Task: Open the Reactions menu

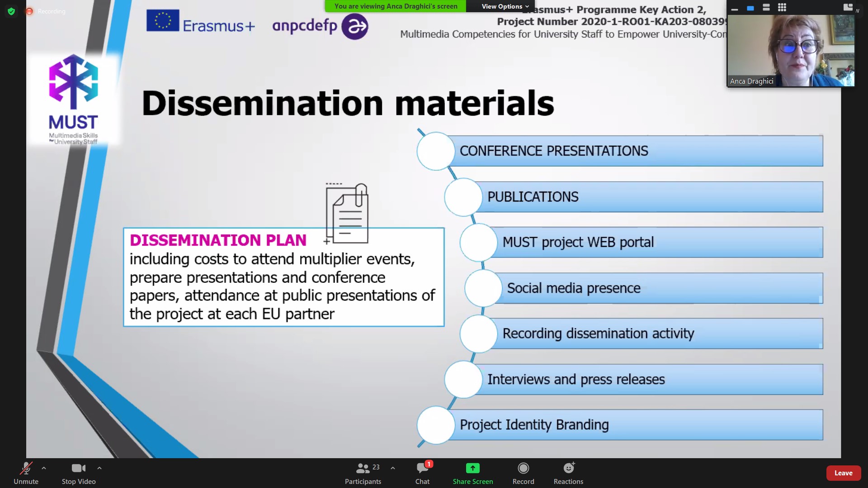Action: click(568, 473)
